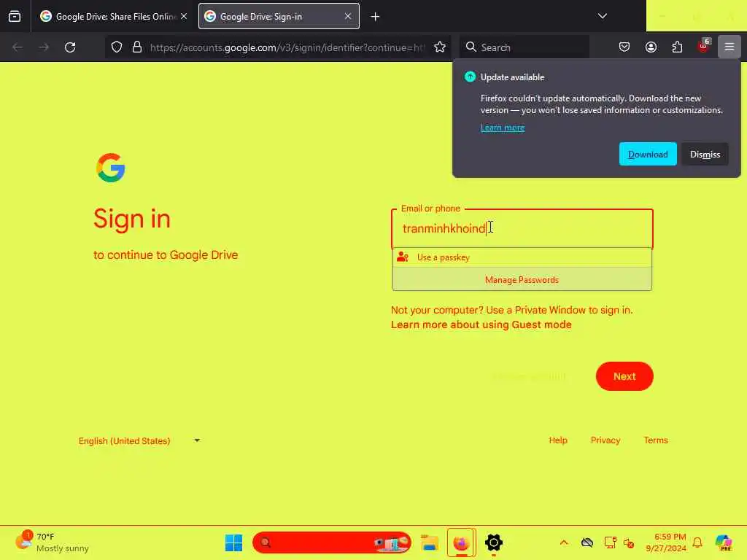Focus the browser Search box
The image size is (747, 560).
(525, 47)
